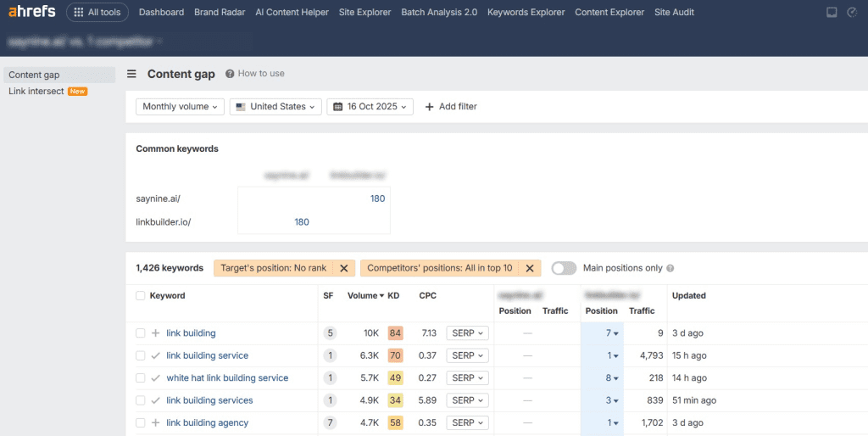Open the How to use help
This screenshot has height=436, width=868.
pyautogui.click(x=254, y=73)
